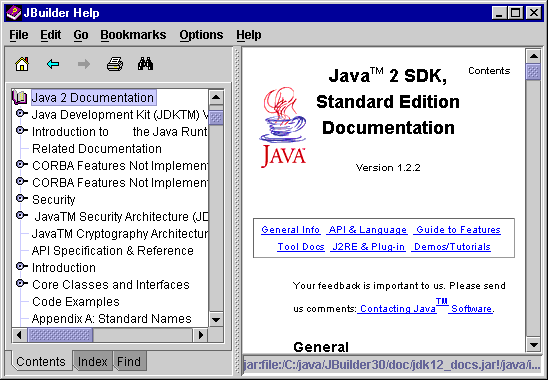Select API Specification & Reference item

[x=113, y=251]
